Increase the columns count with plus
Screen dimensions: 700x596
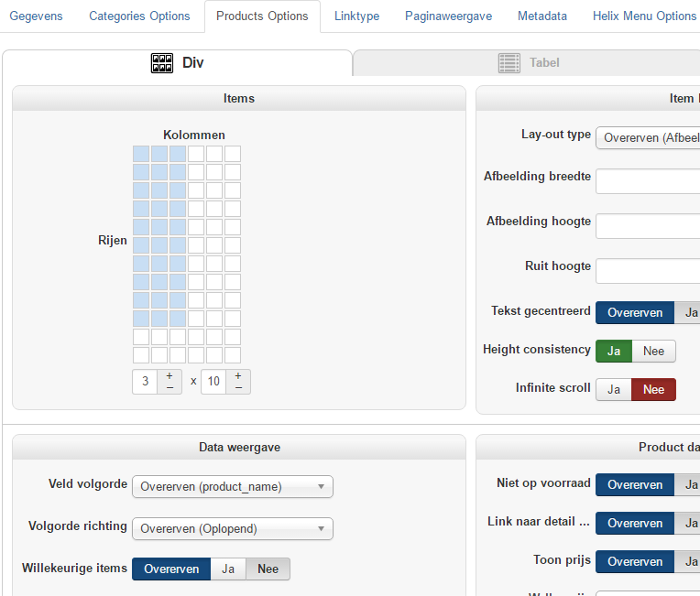pos(170,375)
